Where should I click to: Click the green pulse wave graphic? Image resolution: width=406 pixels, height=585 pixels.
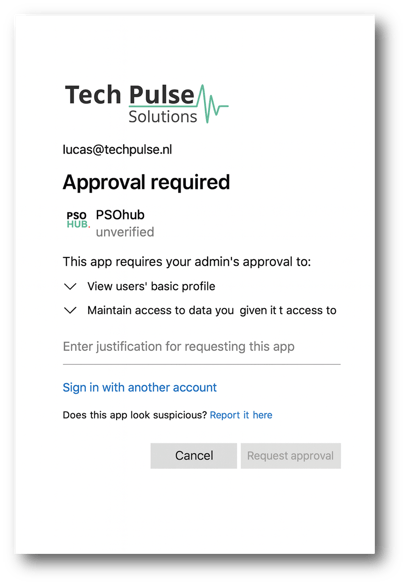point(212,104)
